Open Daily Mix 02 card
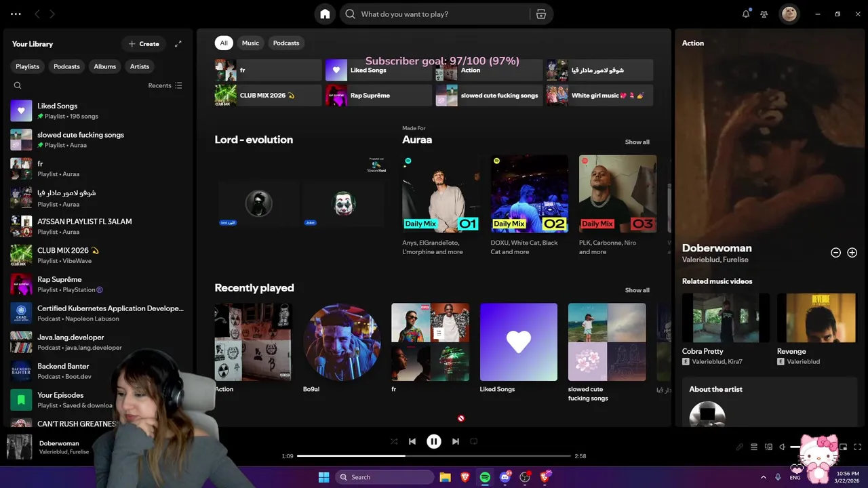The image size is (868, 488). coord(530,205)
